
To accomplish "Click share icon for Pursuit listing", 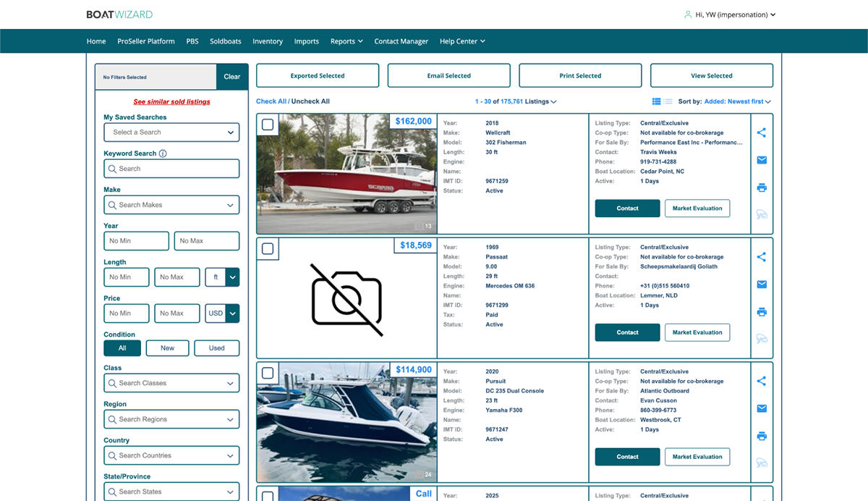I will pyautogui.click(x=761, y=381).
